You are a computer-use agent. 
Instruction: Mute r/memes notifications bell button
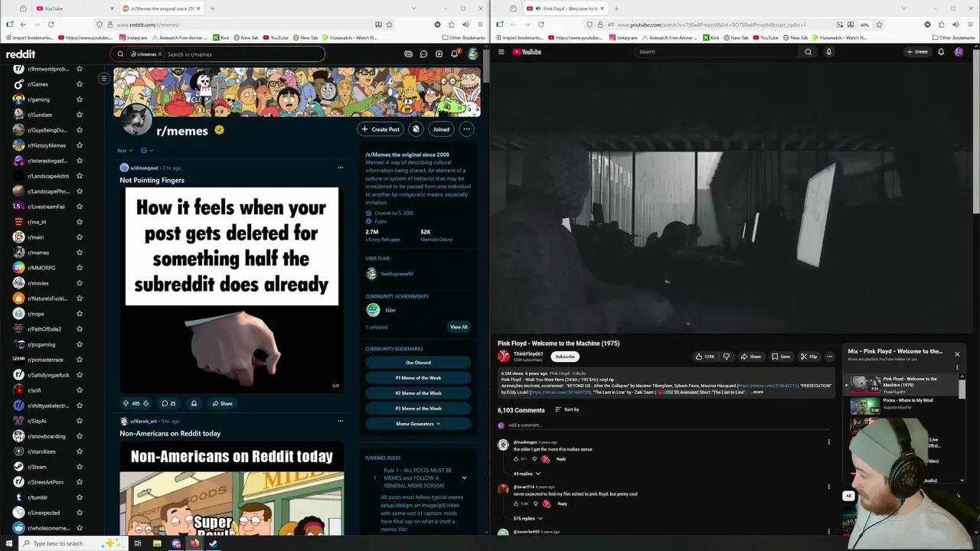tap(416, 129)
